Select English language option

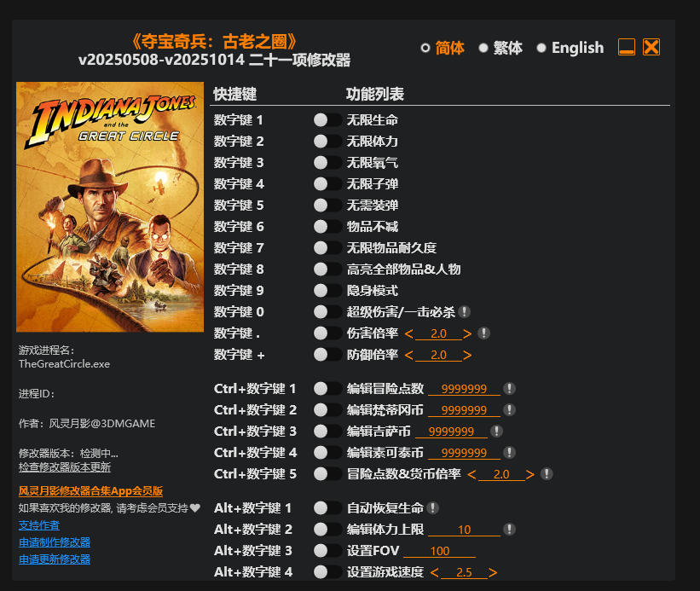570,48
